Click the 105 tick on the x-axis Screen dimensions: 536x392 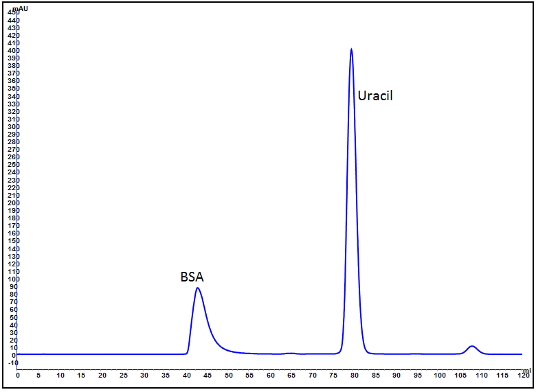(x=460, y=376)
